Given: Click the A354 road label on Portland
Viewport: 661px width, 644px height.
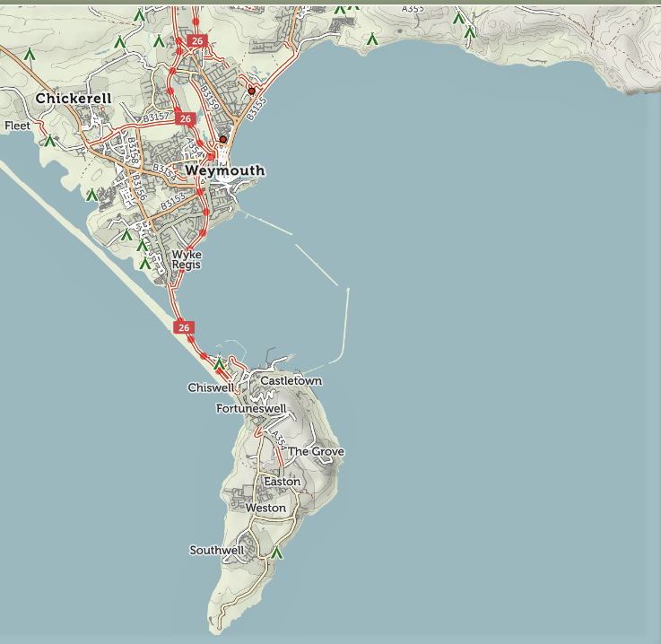Looking at the screenshot, I should coord(278,439).
